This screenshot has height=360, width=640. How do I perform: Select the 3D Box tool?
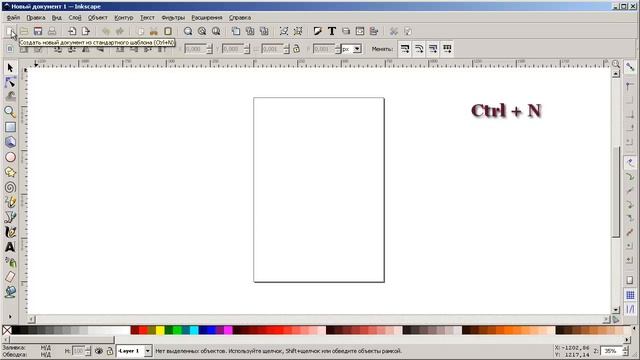pos(10,142)
